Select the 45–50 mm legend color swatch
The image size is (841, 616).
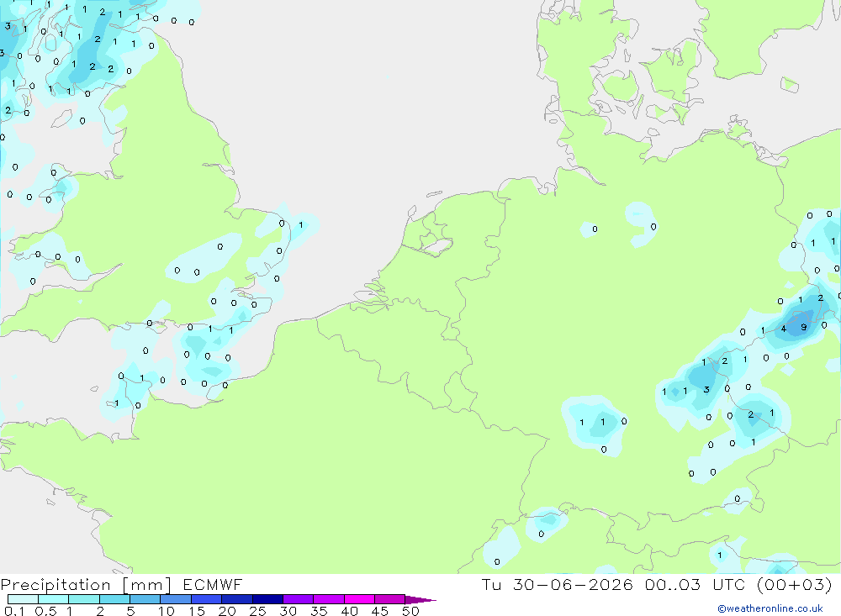click(390, 599)
